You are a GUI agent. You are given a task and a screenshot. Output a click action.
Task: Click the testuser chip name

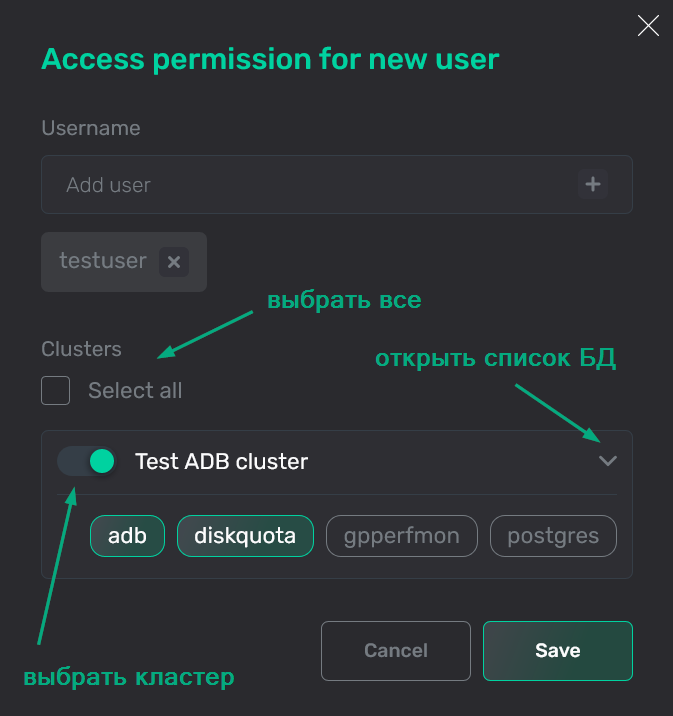[x=103, y=261]
